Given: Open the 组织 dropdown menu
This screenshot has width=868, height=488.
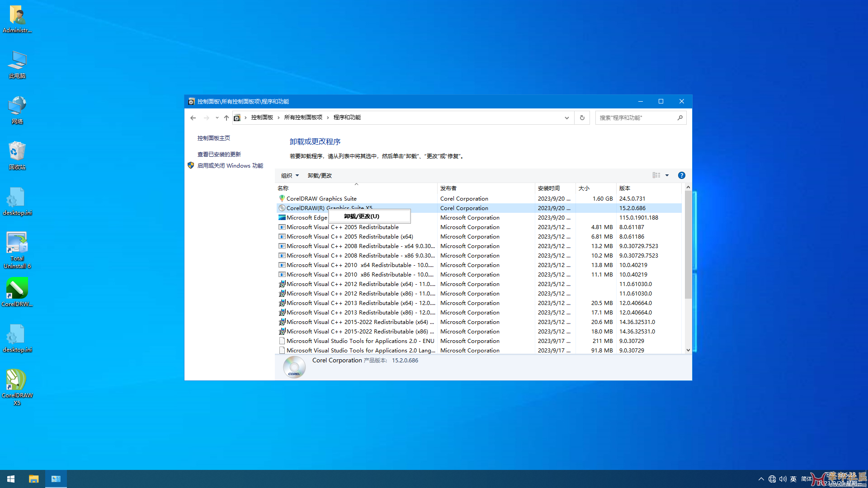Looking at the screenshot, I should click(x=290, y=175).
